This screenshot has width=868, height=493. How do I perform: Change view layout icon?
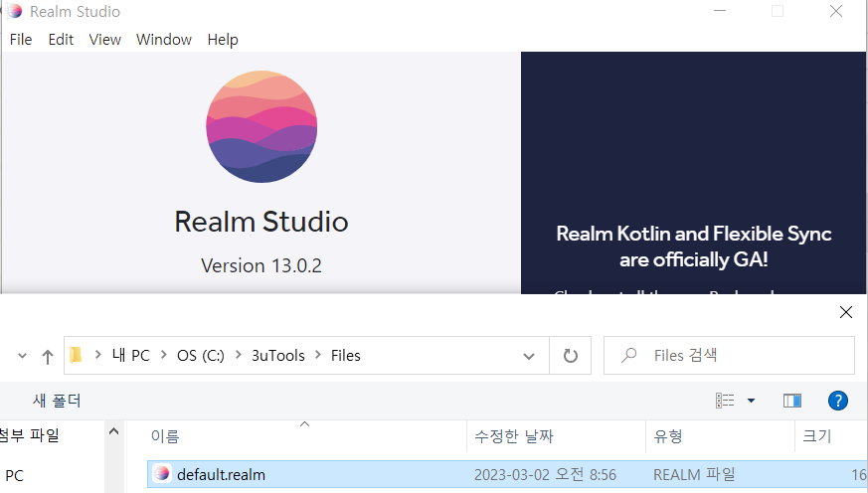point(725,401)
